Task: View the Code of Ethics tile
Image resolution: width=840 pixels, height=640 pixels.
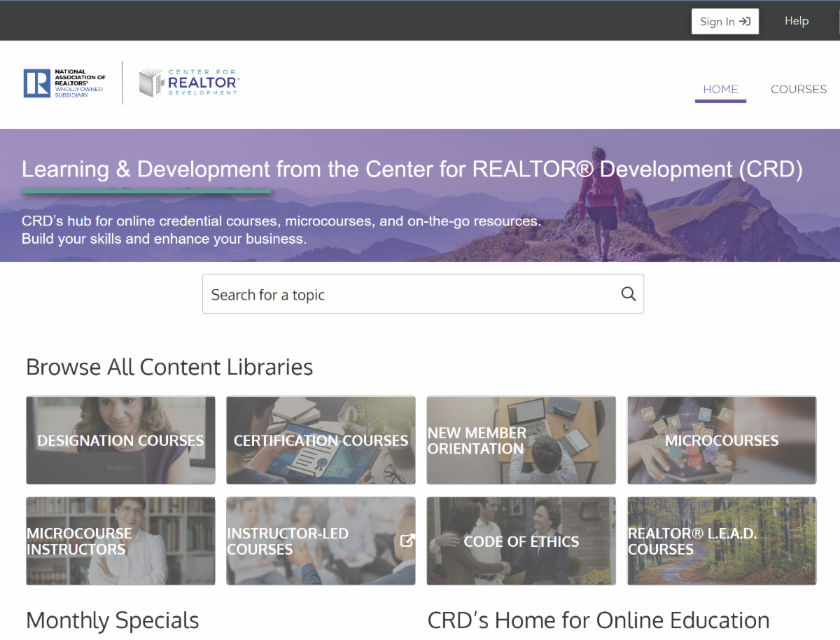Action: 521,541
